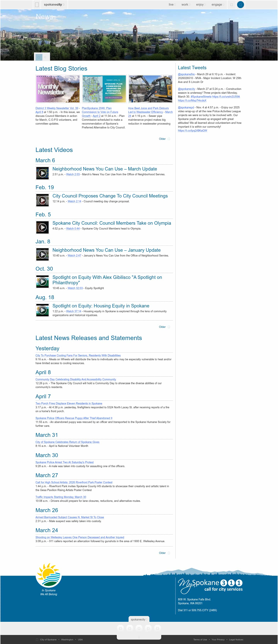278x644 pixels.
Task: Show older videos
Action: [x=164, y=327]
